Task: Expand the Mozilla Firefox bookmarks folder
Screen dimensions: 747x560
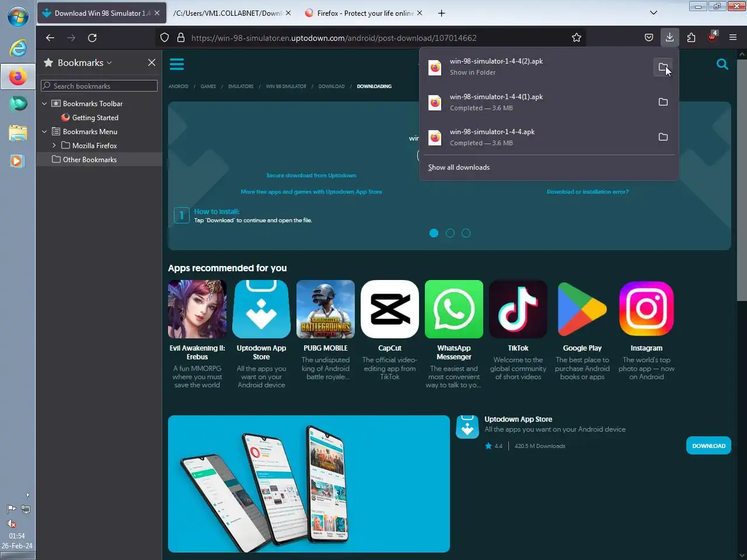Action: point(54,146)
